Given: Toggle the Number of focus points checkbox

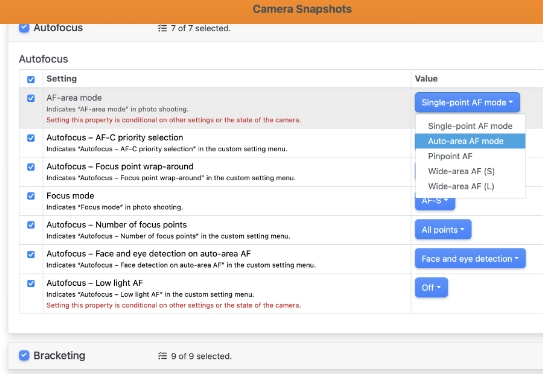Looking at the screenshot, I should pyautogui.click(x=31, y=225).
